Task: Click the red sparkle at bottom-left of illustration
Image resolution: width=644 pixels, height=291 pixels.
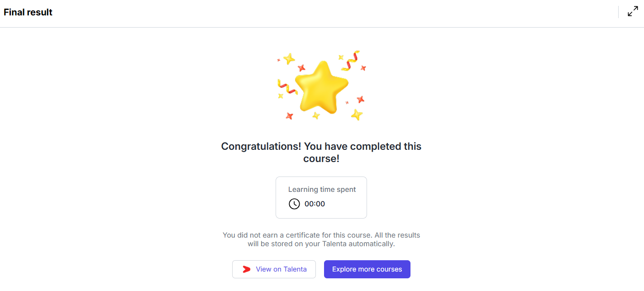Action: click(289, 116)
